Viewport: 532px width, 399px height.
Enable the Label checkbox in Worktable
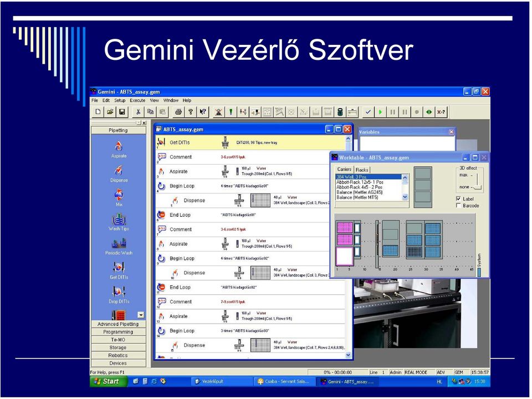pos(458,199)
